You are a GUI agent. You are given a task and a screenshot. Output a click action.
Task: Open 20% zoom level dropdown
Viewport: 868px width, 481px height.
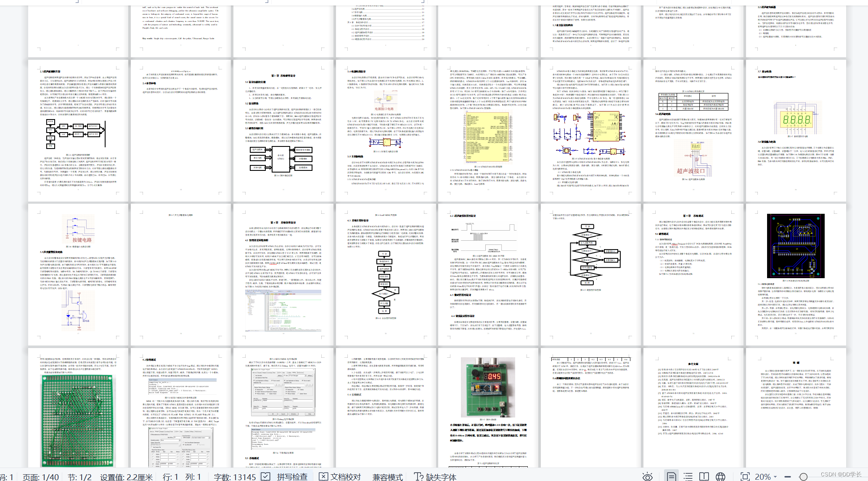766,476
